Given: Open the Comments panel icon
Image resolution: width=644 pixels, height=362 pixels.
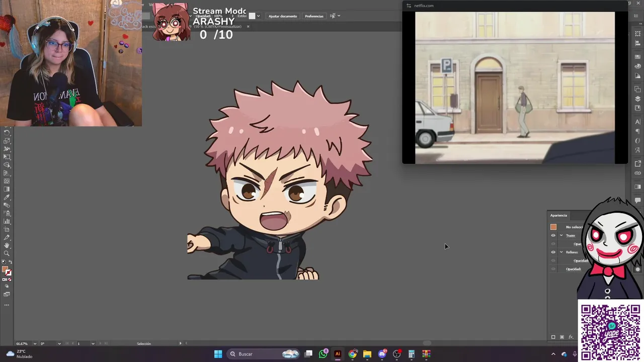Looking at the screenshot, I should (x=638, y=201).
